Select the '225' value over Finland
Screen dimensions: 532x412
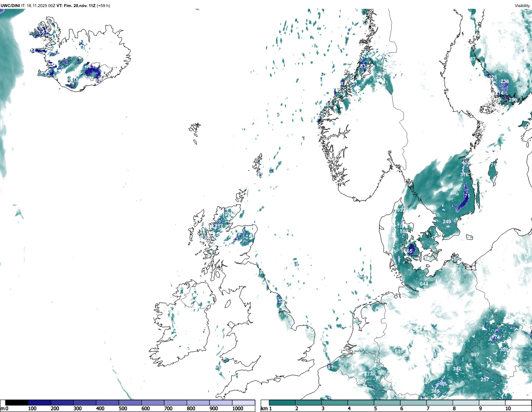point(493,77)
